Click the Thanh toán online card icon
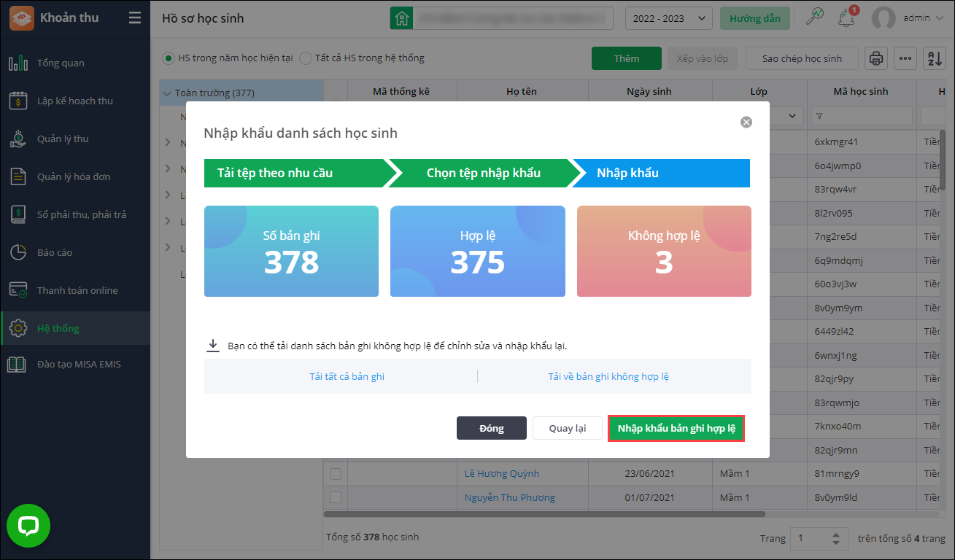 pos(18,290)
